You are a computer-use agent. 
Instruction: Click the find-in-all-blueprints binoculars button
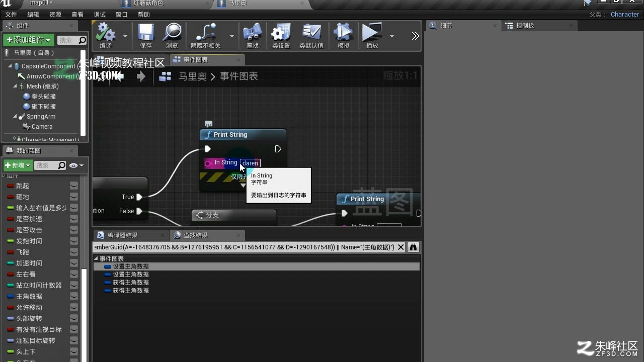413,247
